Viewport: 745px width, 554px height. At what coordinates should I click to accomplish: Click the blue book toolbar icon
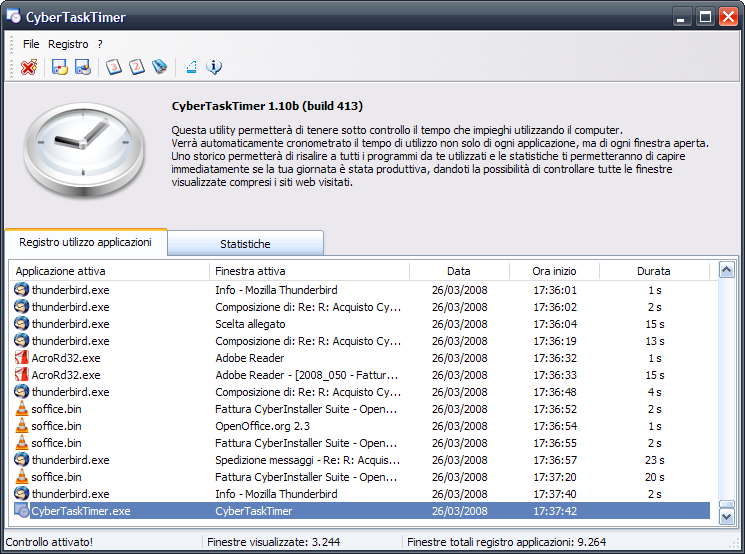159,67
